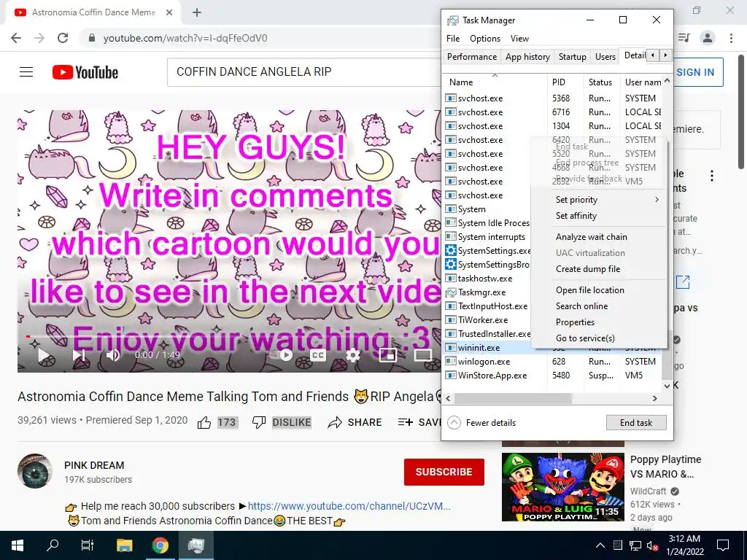Open the youtube.com channel link in description
Image resolution: width=747 pixels, height=560 pixels.
pos(349,506)
